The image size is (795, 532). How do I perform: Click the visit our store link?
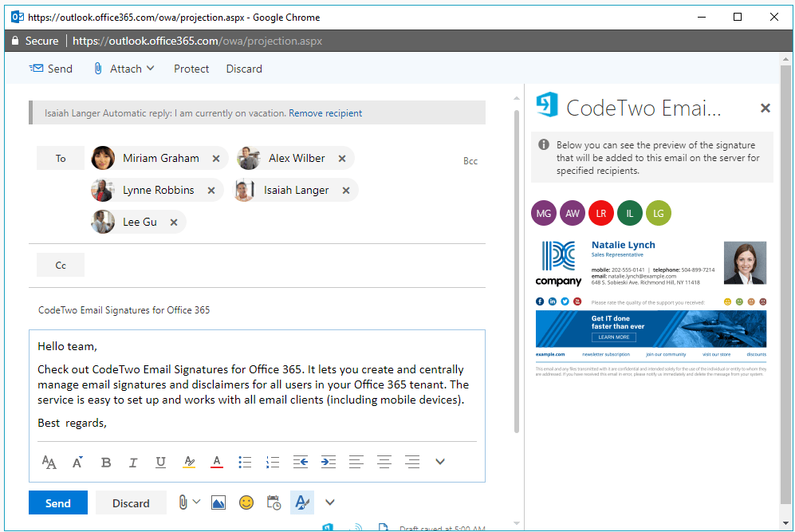pyautogui.click(x=716, y=354)
